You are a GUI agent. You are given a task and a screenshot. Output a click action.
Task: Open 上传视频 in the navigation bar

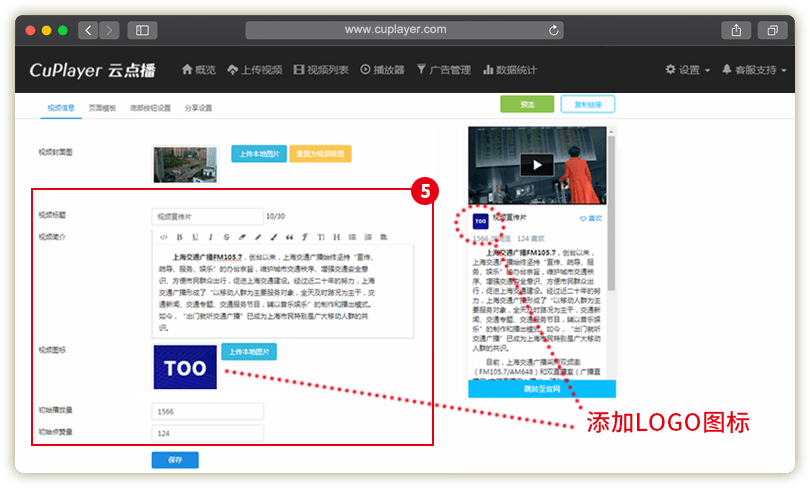(x=254, y=70)
